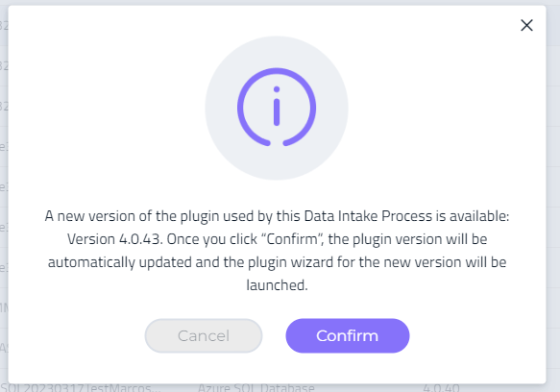Select the "Version 4.0.43" text in the message

tap(114, 239)
